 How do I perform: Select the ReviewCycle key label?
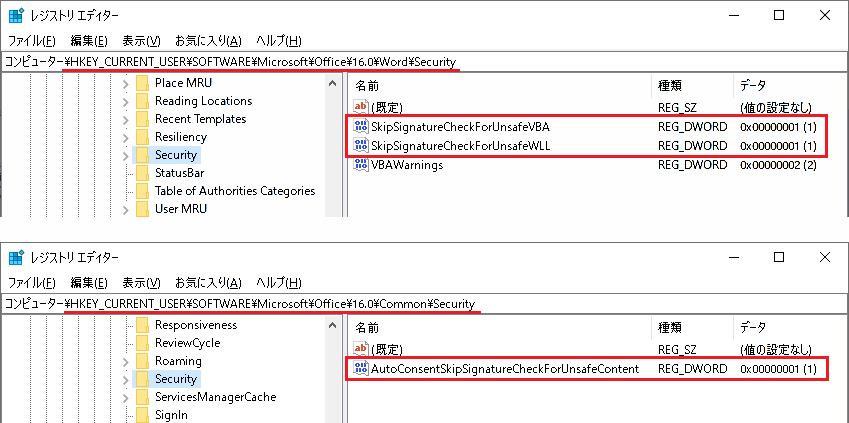tap(187, 343)
